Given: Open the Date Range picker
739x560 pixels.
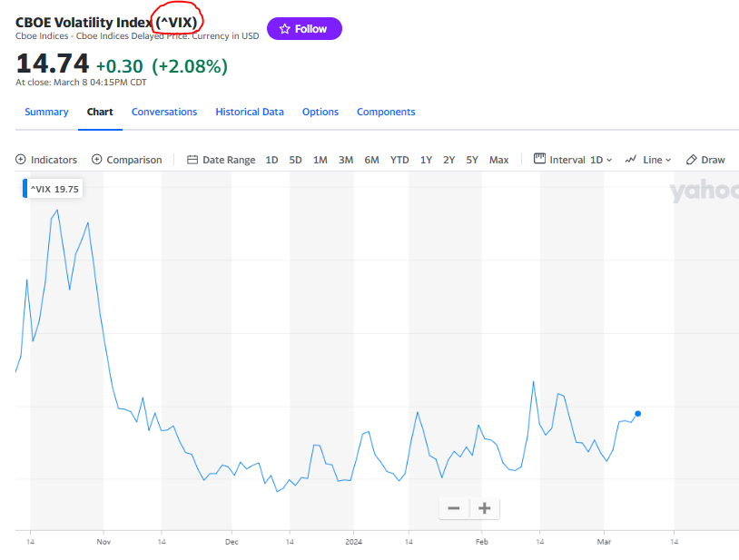Looking at the screenshot, I should [x=221, y=160].
